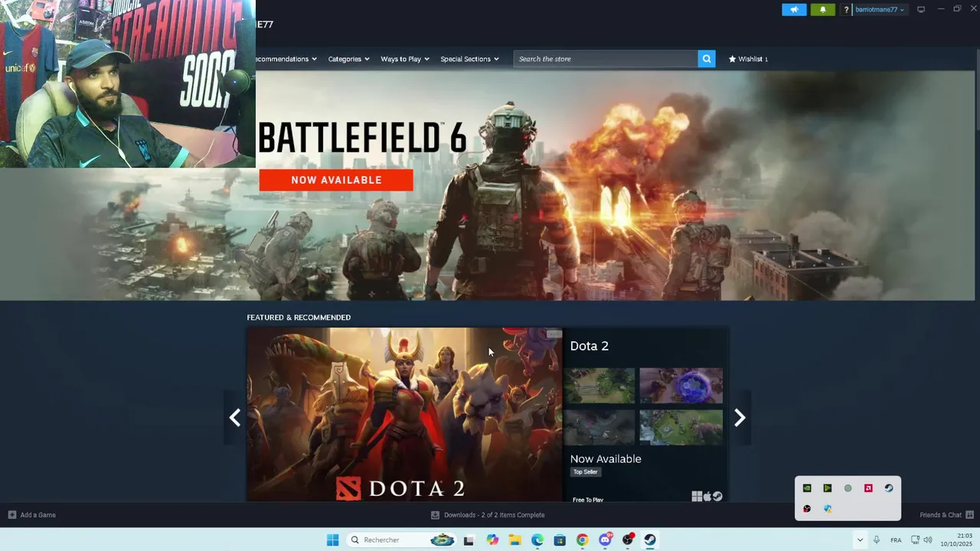View first Dota 2 screenshot thumbnail
This screenshot has width=980, height=551.
599,386
